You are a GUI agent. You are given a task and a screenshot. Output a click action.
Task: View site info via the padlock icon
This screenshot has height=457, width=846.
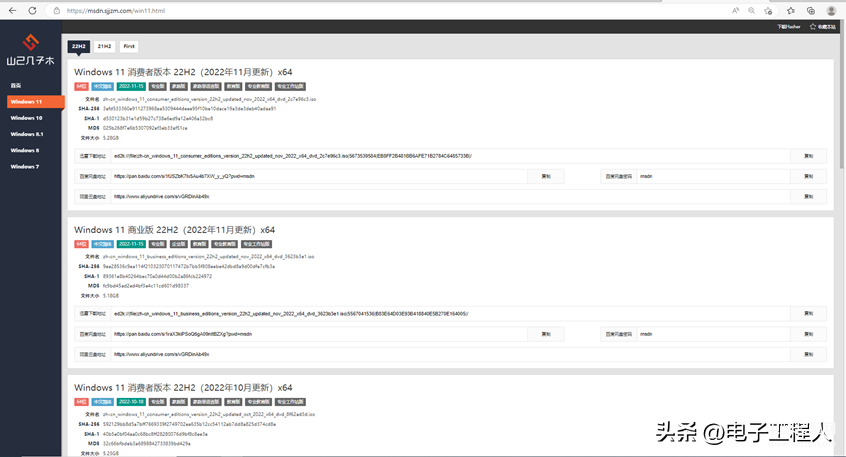(x=57, y=10)
